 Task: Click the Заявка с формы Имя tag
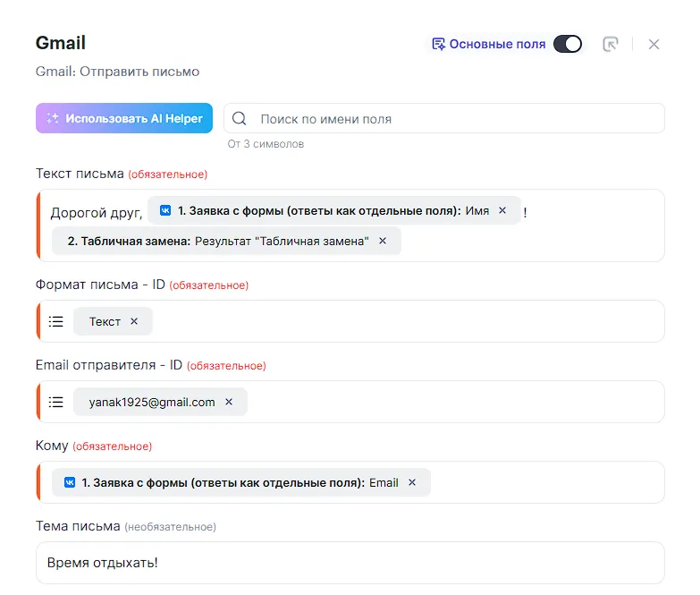(x=322, y=210)
